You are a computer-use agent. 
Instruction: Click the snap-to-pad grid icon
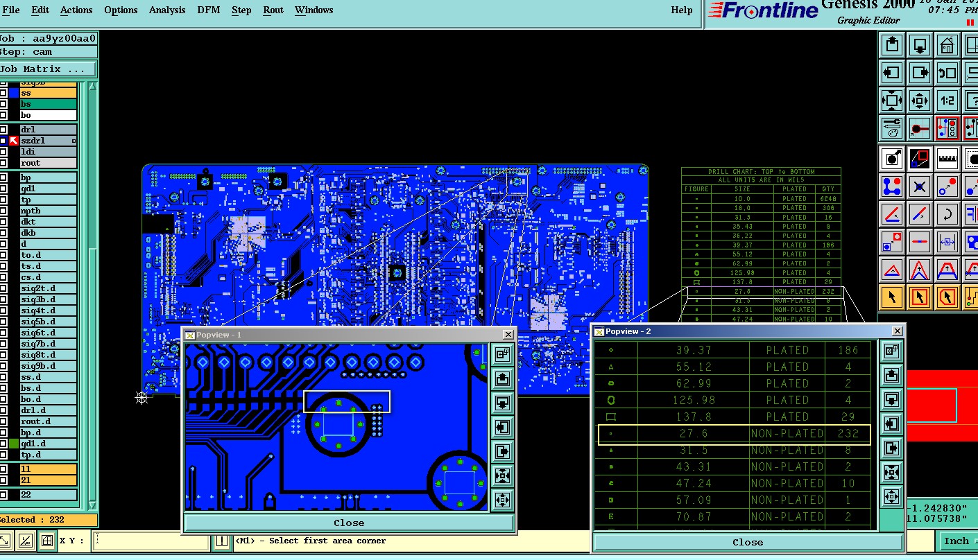pos(920,128)
